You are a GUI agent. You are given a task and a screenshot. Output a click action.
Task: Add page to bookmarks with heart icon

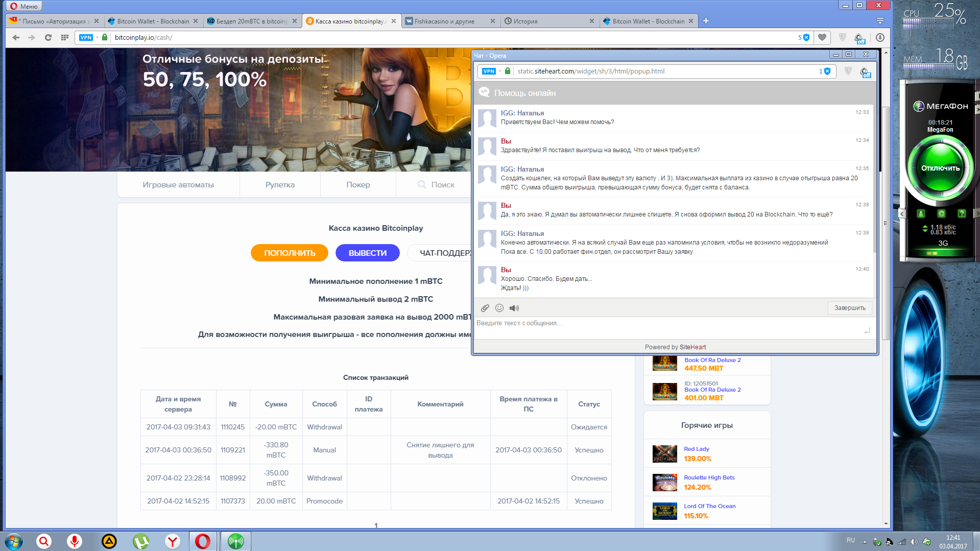[822, 37]
